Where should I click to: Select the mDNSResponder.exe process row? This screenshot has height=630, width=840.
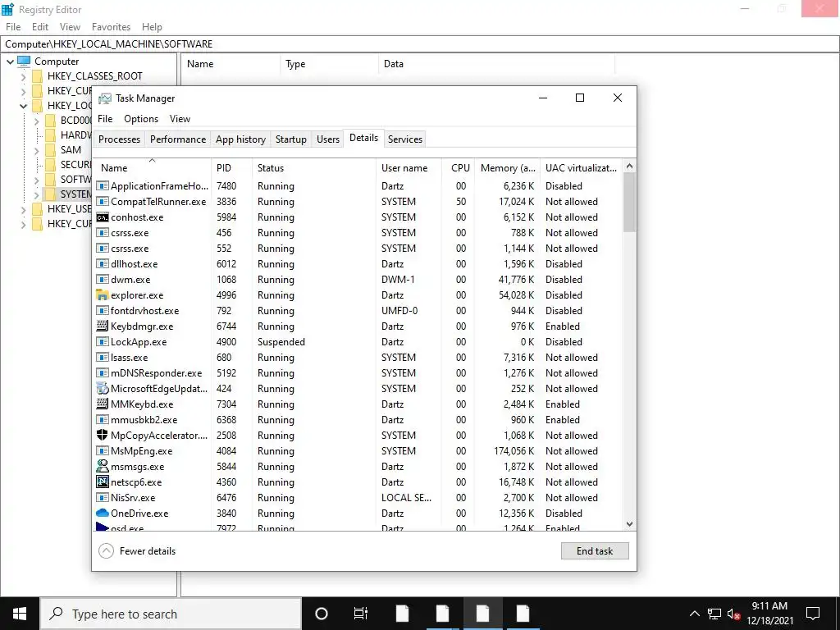point(358,373)
